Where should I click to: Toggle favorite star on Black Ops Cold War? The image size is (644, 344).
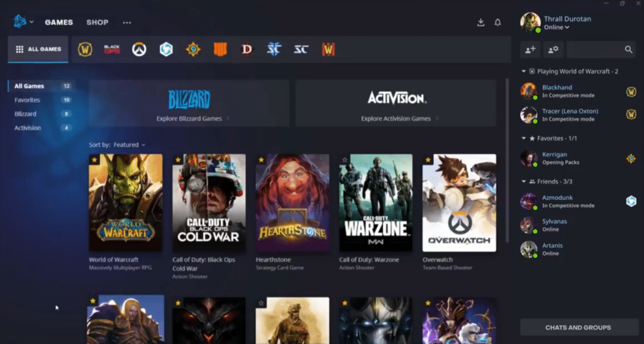(x=178, y=160)
